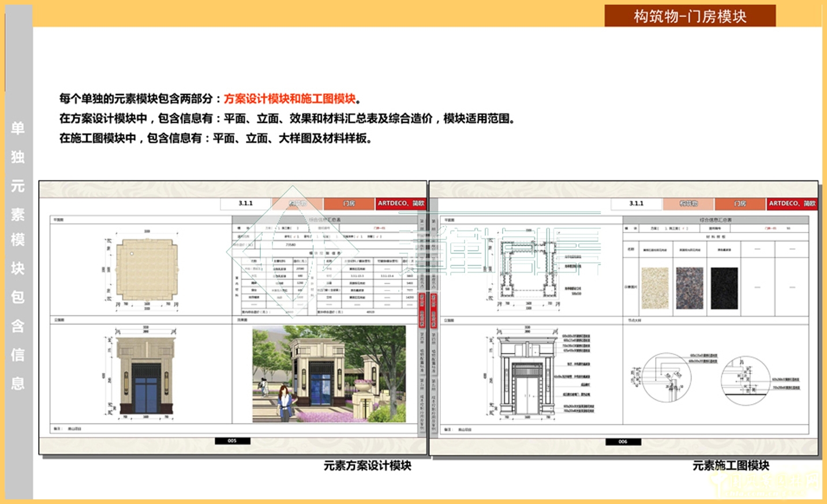Click the page number 006 label
827x504 pixels.
(x=623, y=442)
